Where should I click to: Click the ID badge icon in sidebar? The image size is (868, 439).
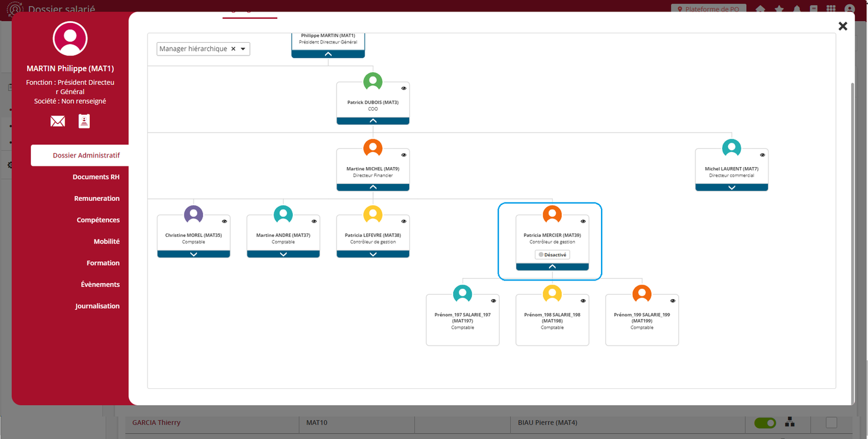click(84, 121)
